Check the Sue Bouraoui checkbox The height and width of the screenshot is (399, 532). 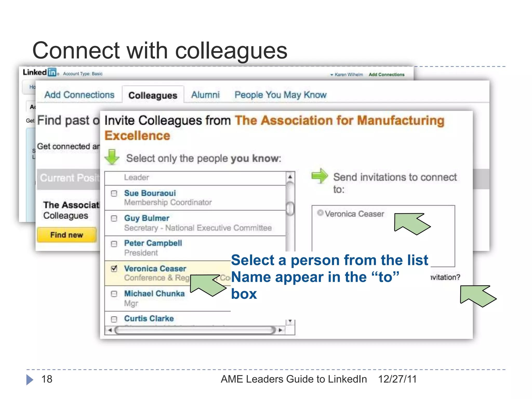point(114,194)
